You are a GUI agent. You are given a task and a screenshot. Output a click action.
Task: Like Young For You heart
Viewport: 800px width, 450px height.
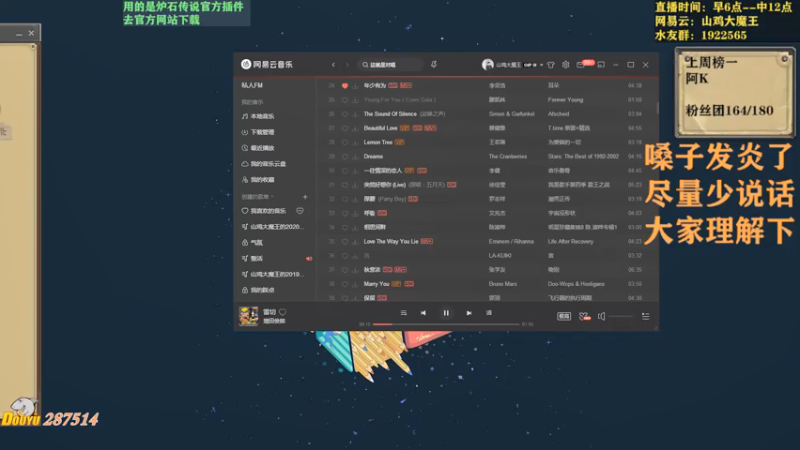point(345,99)
